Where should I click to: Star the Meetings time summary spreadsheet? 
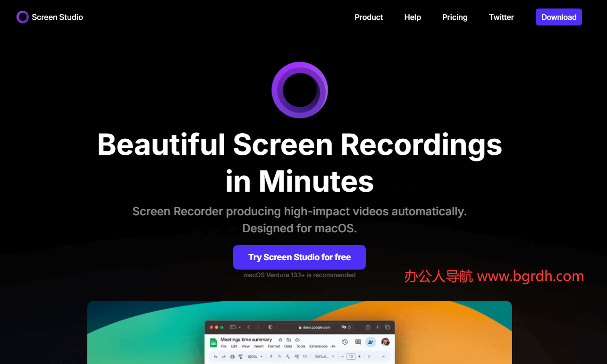[x=280, y=340]
